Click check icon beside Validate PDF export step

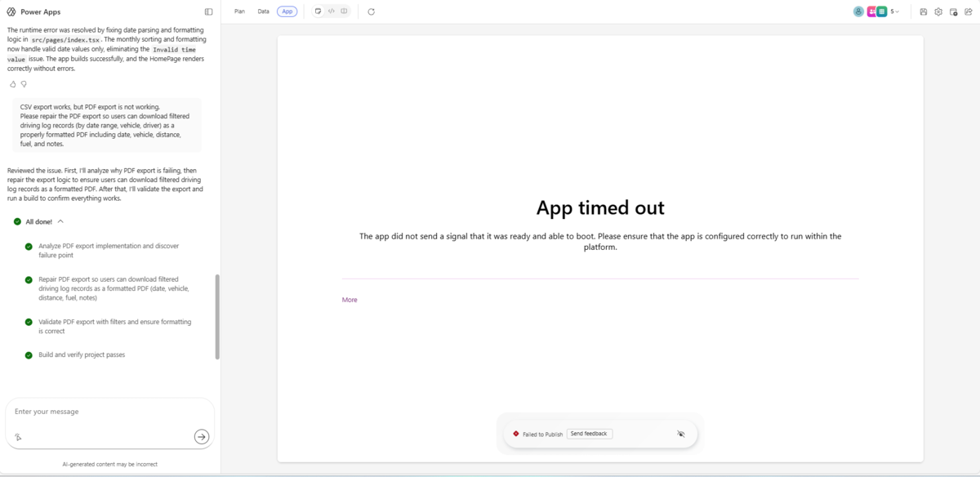tap(29, 322)
